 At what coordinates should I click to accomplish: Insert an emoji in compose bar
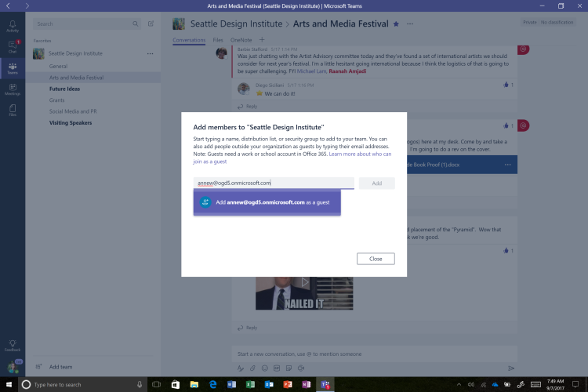pos(265,368)
